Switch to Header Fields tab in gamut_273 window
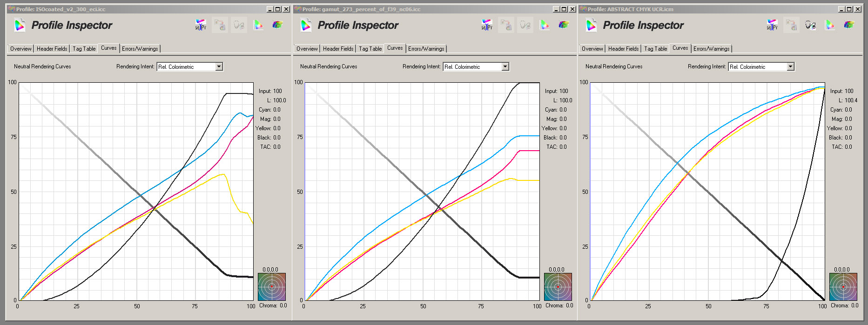 (338, 48)
